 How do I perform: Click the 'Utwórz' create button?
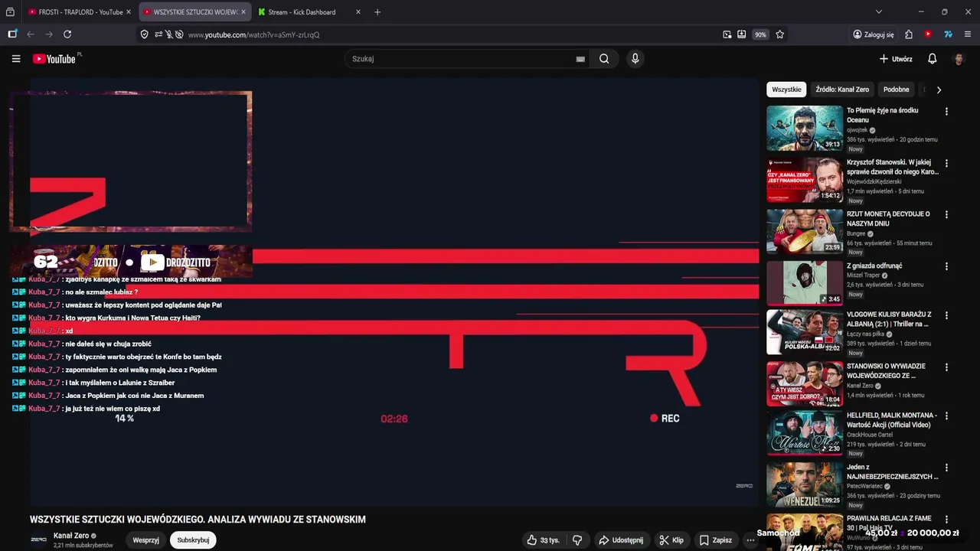pyautogui.click(x=896, y=59)
